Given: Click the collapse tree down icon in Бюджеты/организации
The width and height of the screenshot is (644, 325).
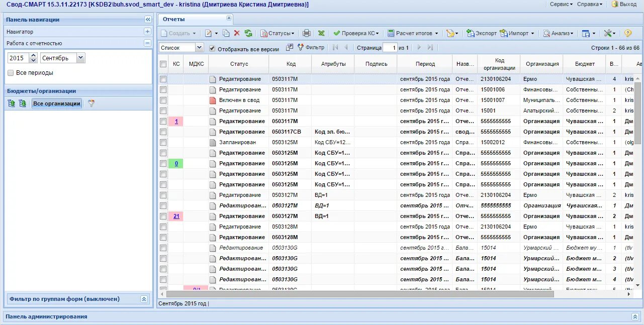Looking at the screenshot, I should [22, 103].
